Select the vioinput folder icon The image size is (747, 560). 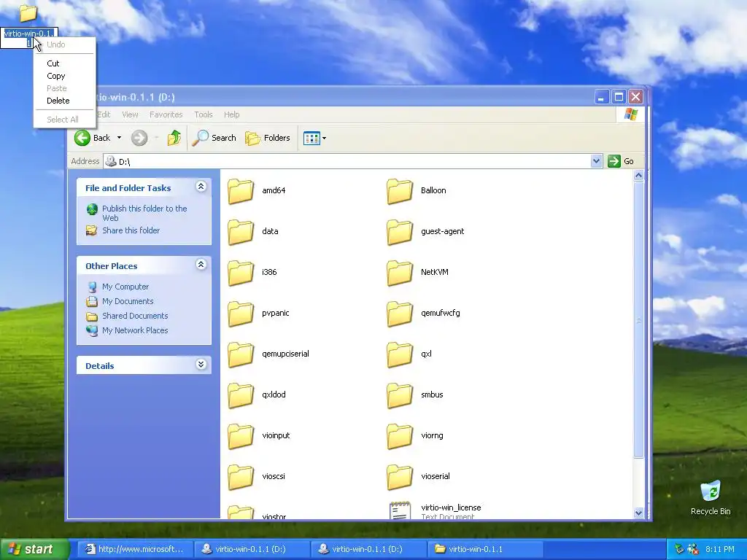(x=241, y=437)
